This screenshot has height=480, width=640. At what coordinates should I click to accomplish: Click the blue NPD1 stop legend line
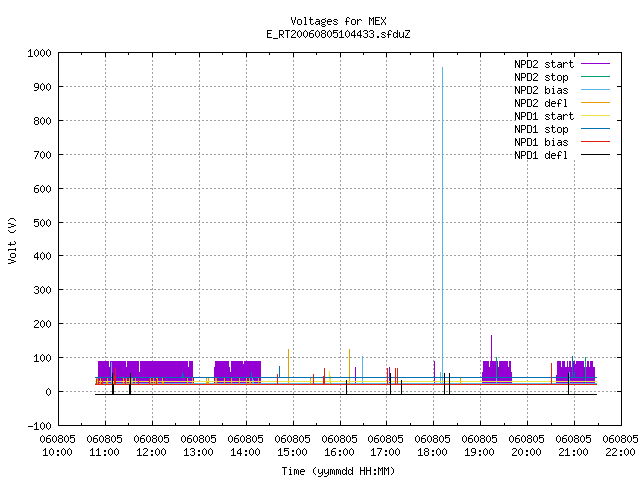click(x=595, y=129)
